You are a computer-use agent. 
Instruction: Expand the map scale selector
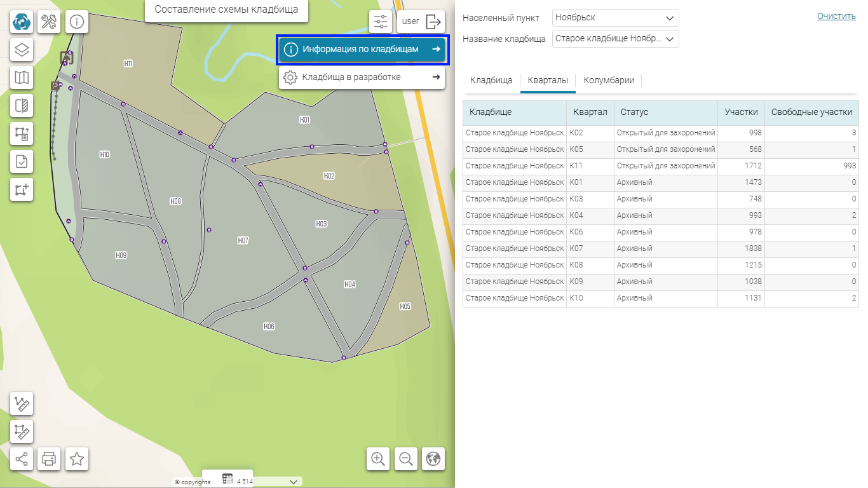tap(293, 482)
